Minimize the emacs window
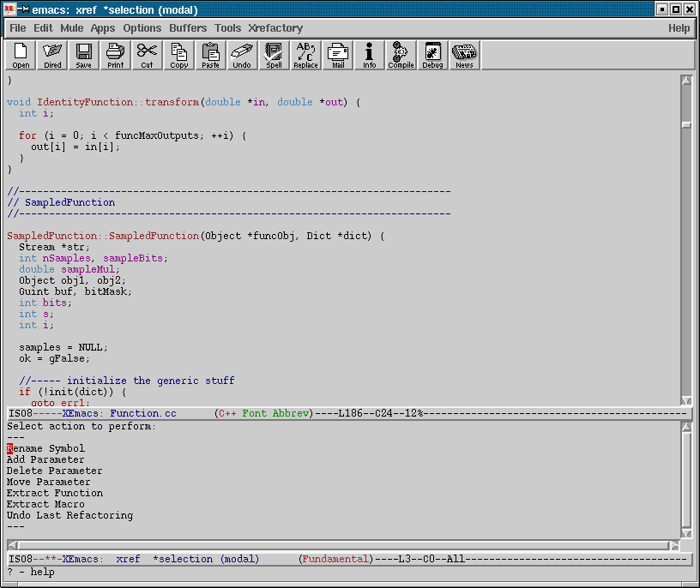 [662, 9]
